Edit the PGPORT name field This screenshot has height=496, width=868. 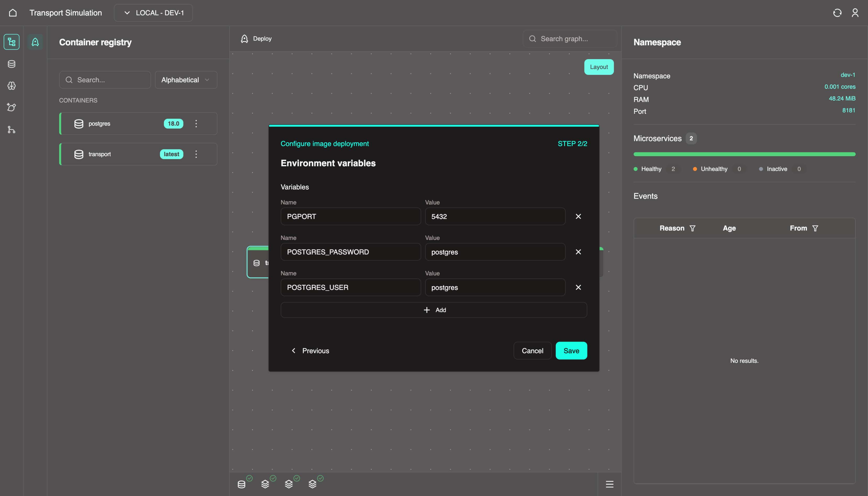(351, 216)
